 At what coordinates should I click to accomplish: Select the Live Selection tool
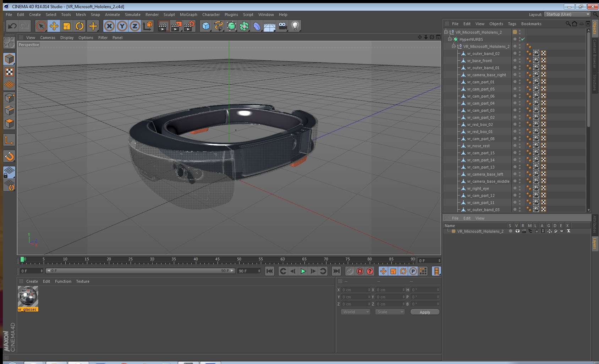tap(41, 26)
